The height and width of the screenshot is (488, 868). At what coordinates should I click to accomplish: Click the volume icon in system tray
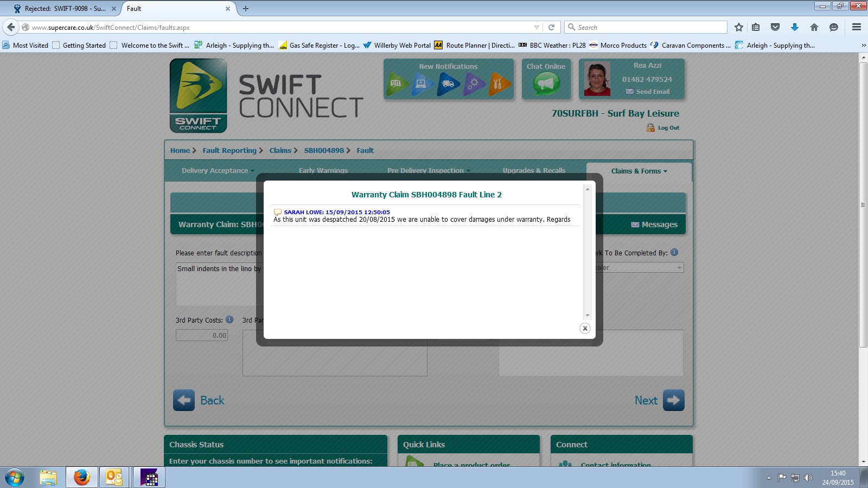pos(808,478)
